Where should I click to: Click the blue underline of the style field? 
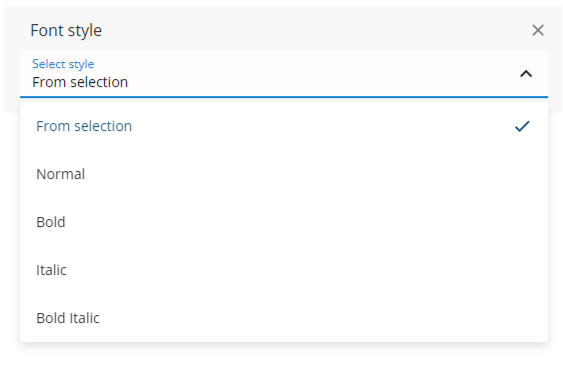(284, 97)
